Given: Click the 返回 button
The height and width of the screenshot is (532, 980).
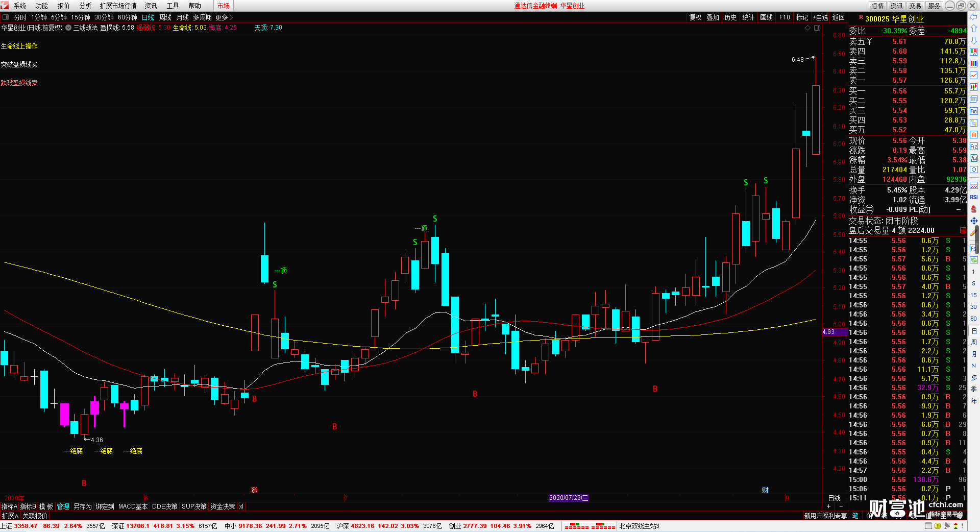Looking at the screenshot, I should 839,17.
